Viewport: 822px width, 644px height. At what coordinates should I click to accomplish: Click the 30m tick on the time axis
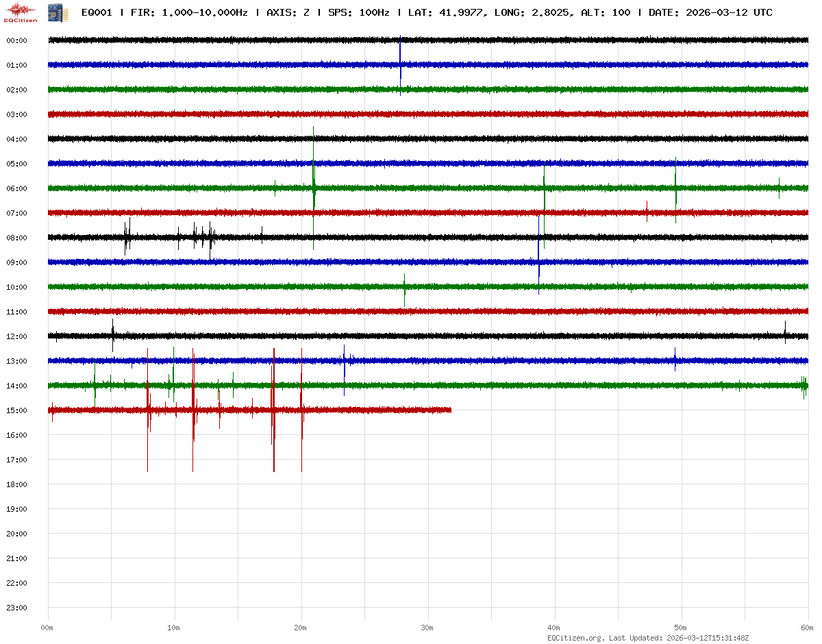pyautogui.click(x=427, y=628)
